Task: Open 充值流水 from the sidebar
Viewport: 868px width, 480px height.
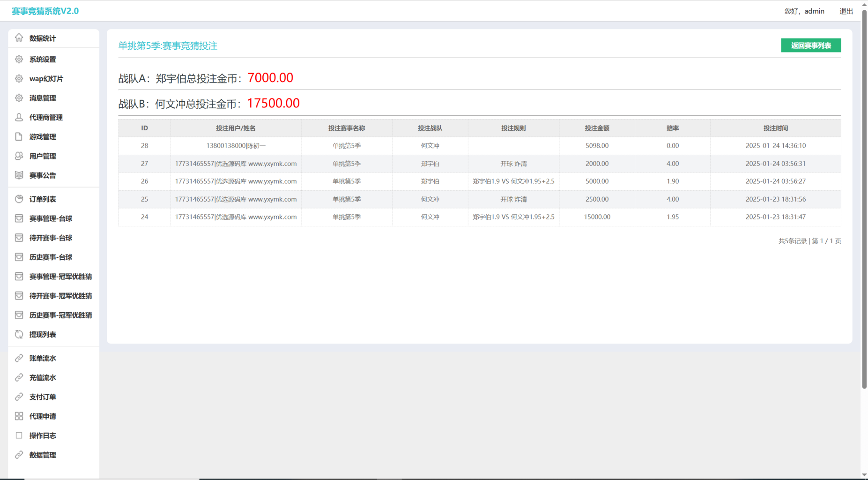Action: [x=43, y=377]
